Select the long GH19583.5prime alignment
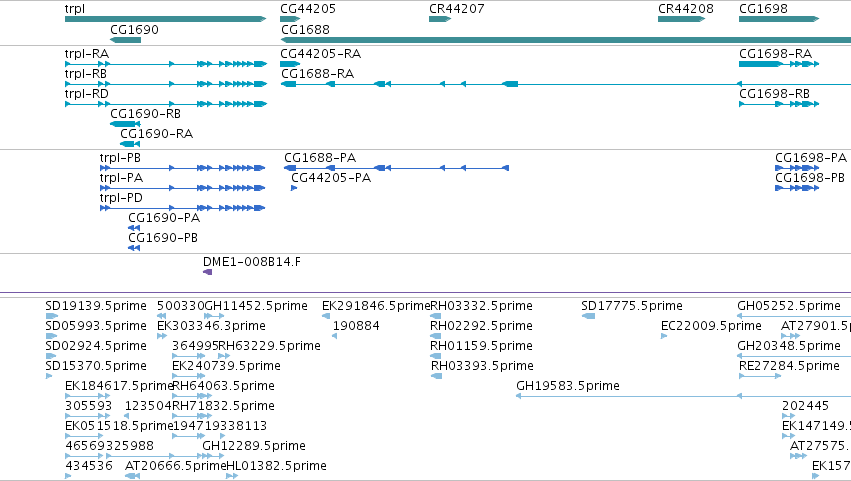851x481 pixels. [683, 396]
